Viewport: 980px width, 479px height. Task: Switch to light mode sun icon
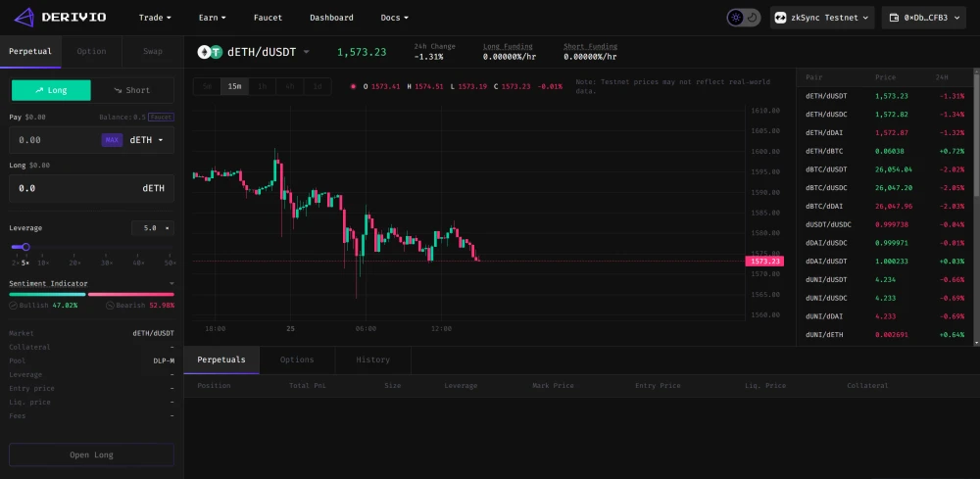click(x=736, y=18)
